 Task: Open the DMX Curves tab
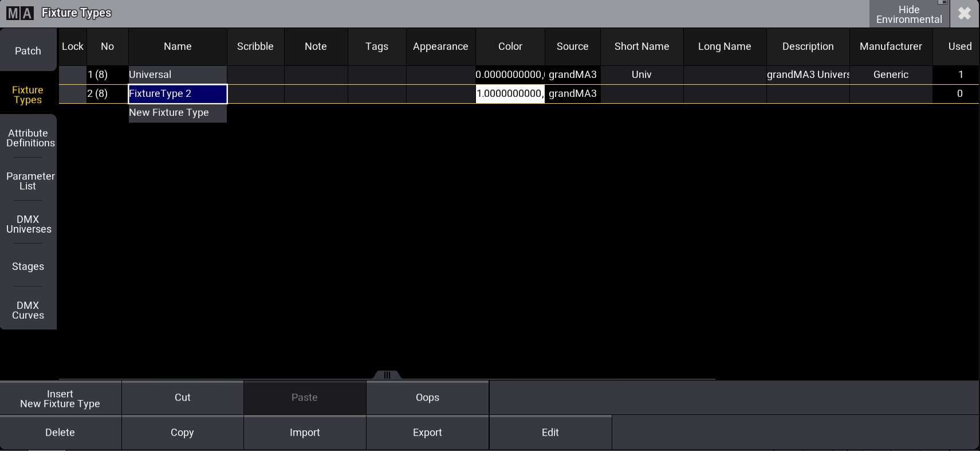coord(28,310)
